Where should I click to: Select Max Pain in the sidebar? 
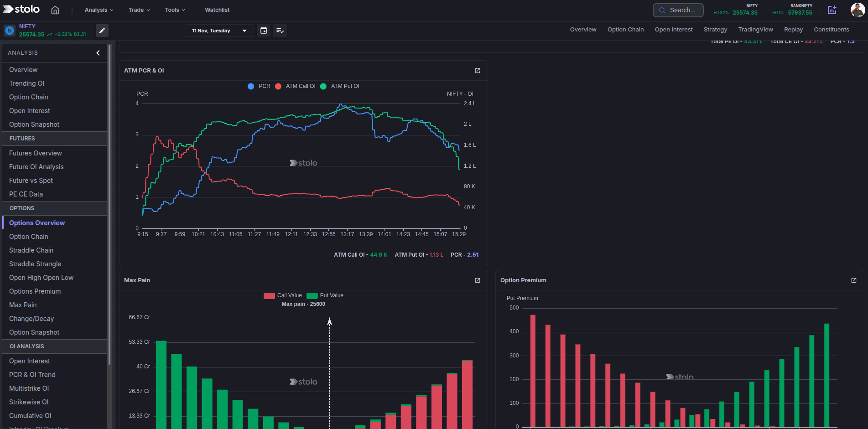point(23,305)
